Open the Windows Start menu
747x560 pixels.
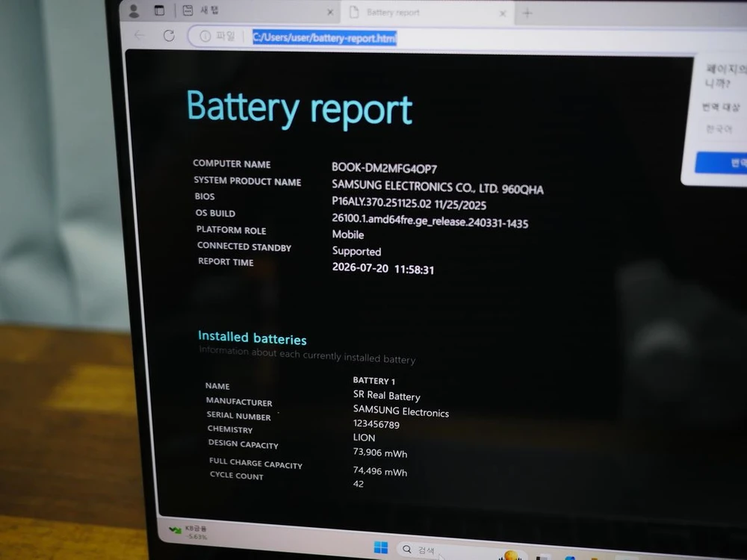click(x=381, y=547)
